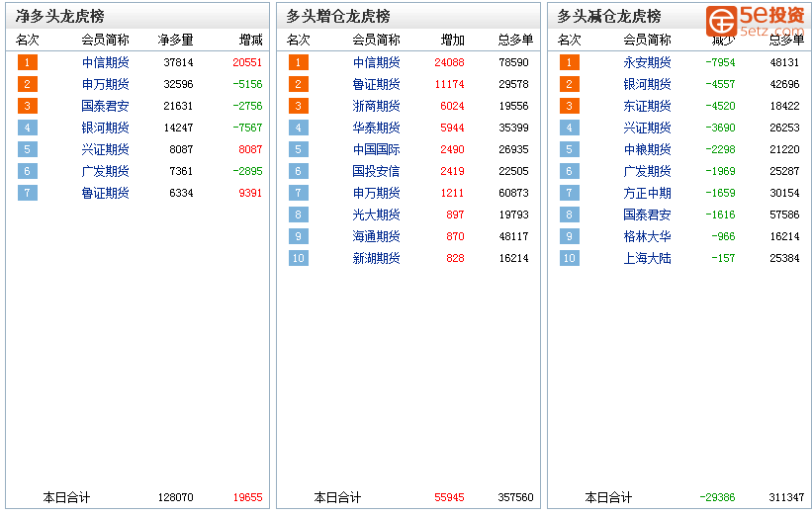This screenshot has height=515, width=812.
Task: Click daily total 357560
Action: (x=516, y=497)
